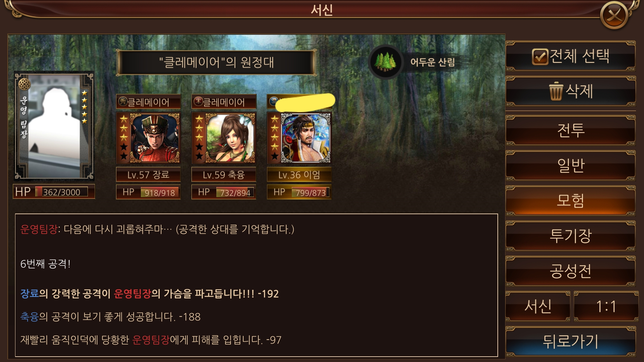
Task: Switch to the 투기장 category
Action: 571,236
